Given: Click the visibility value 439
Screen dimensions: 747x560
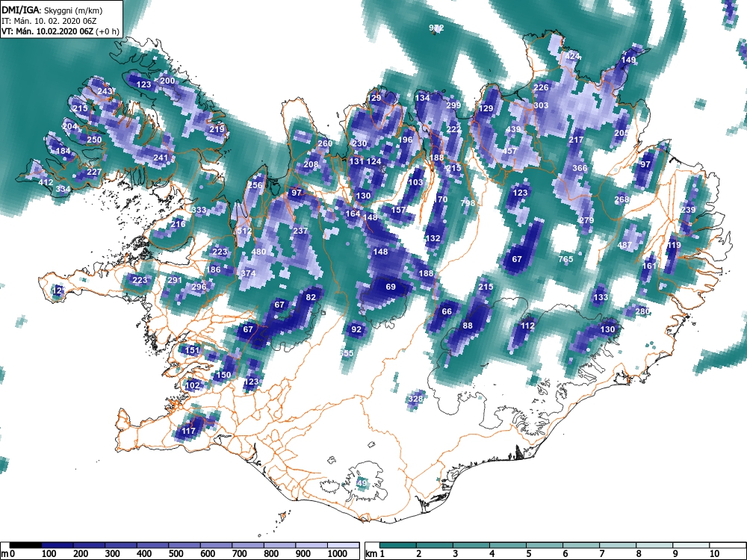Looking at the screenshot, I should coord(513,129).
